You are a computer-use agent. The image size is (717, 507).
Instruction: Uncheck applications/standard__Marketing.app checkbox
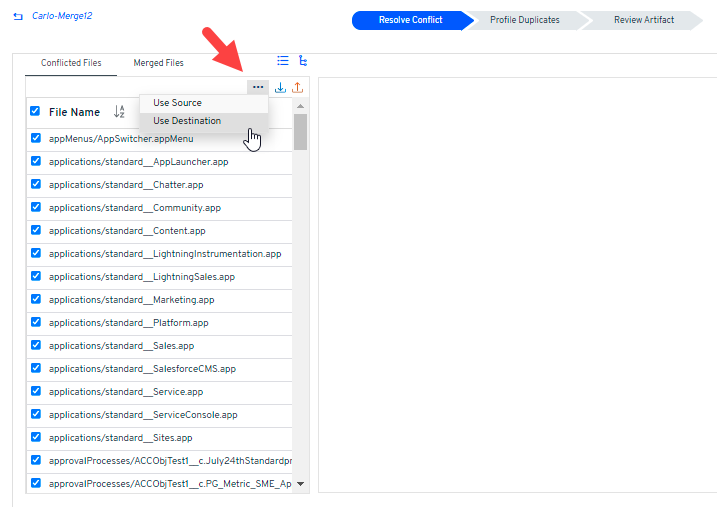(36, 299)
